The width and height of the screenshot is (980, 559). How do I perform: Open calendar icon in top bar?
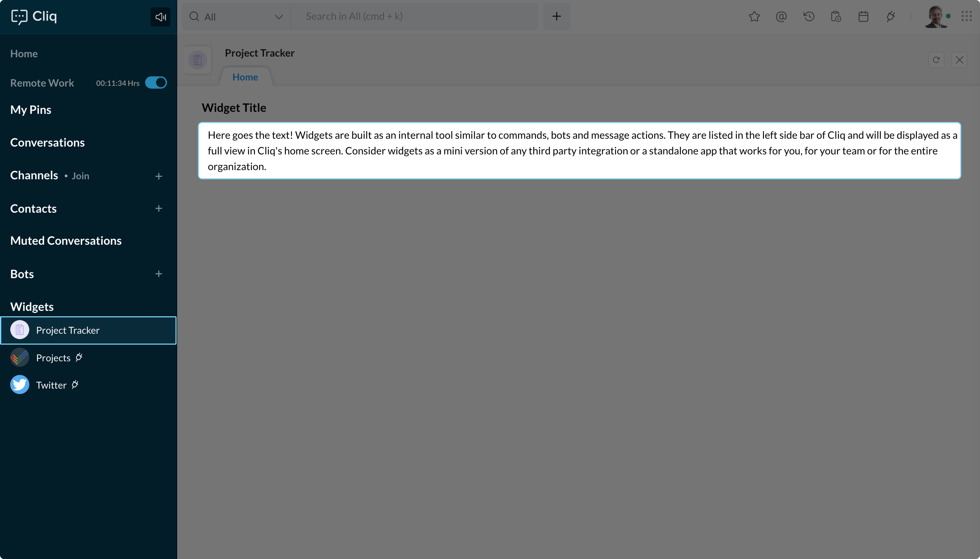[863, 17]
